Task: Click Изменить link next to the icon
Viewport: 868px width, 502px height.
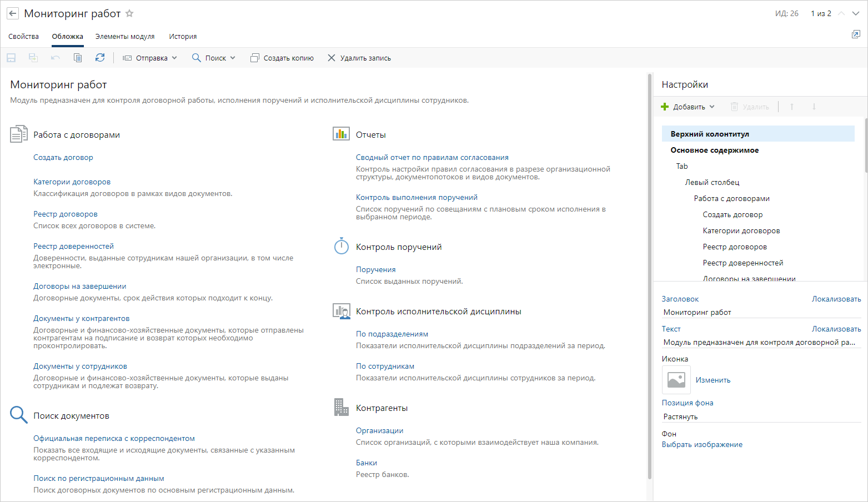Action: 713,380
